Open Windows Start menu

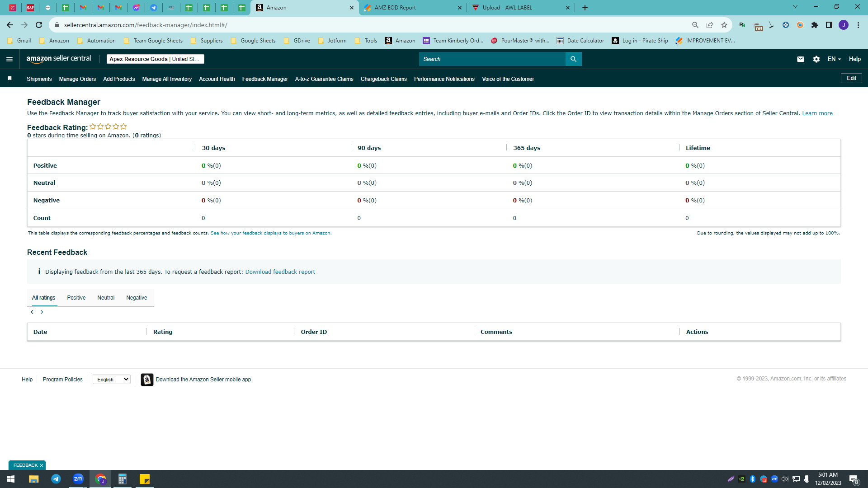(11, 479)
